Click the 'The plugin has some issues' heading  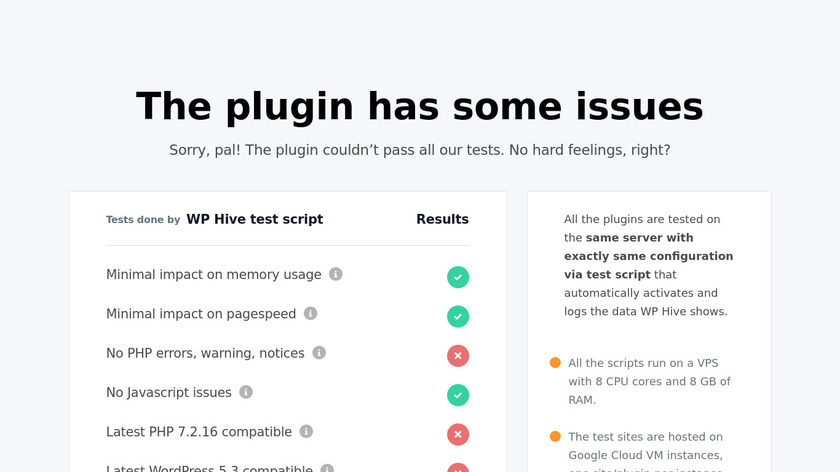pos(420,106)
